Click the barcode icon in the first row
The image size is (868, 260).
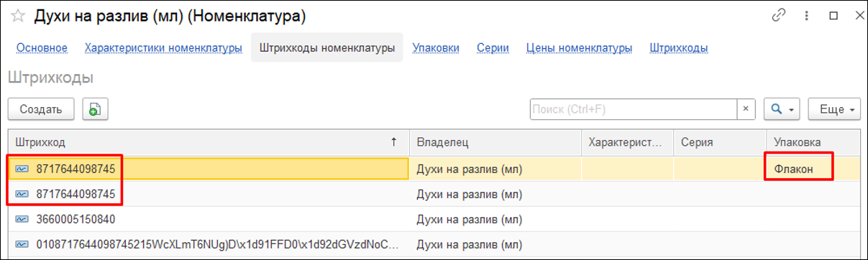click(22, 169)
